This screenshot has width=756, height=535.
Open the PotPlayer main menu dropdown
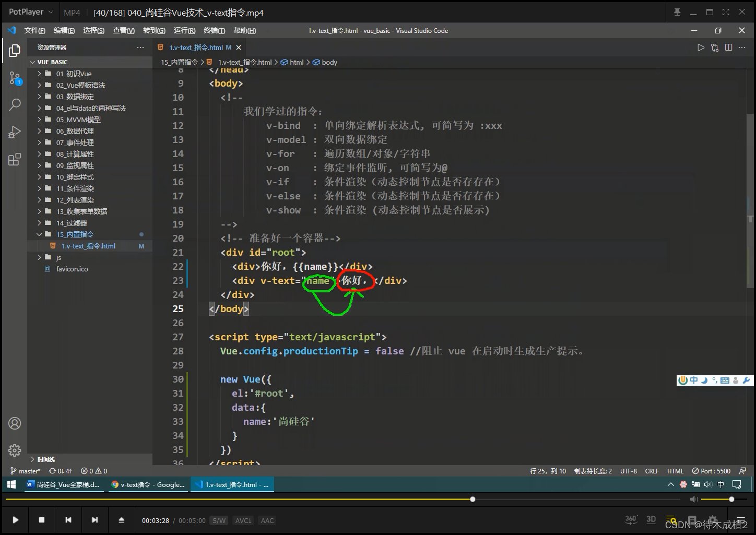[31, 11]
